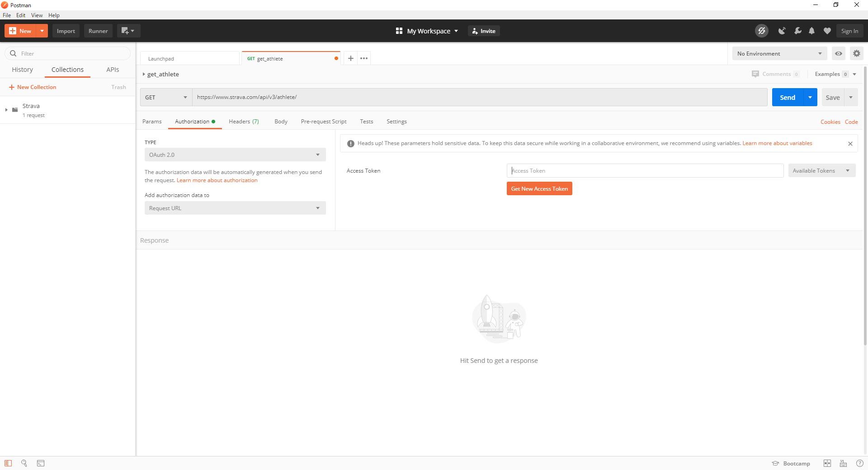Show notifications bell
This screenshot has height=470, width=868.
[812, 31]
